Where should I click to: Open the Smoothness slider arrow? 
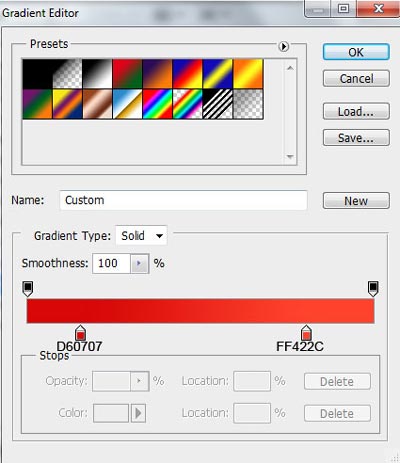[x=139, y=264]
